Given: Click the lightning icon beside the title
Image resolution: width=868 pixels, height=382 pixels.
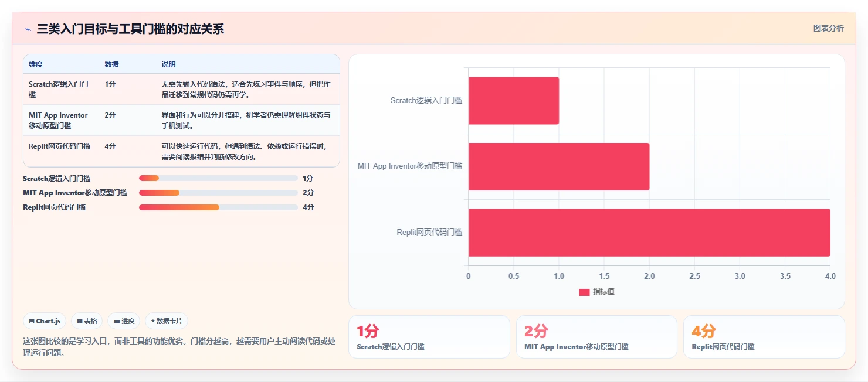Looking at the screenshot, I should (x=28, y=29).
